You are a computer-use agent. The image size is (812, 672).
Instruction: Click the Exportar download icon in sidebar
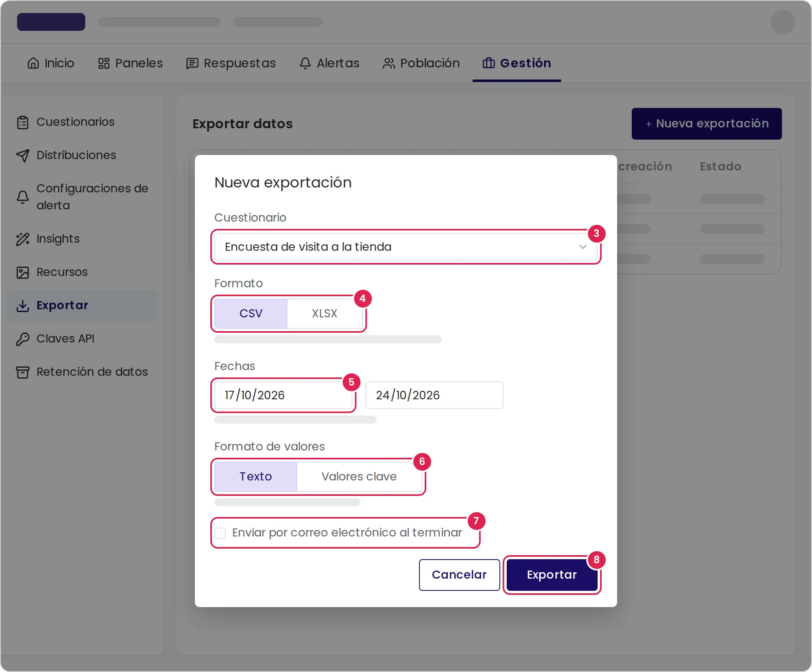coord(23,306)
